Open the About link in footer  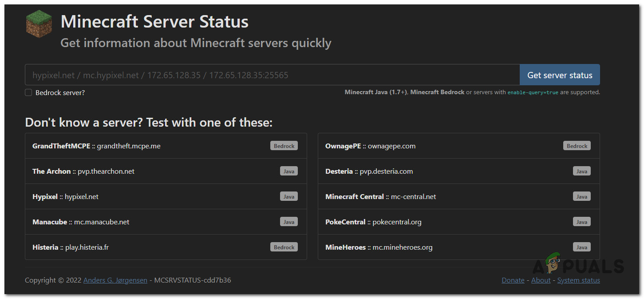541,280
